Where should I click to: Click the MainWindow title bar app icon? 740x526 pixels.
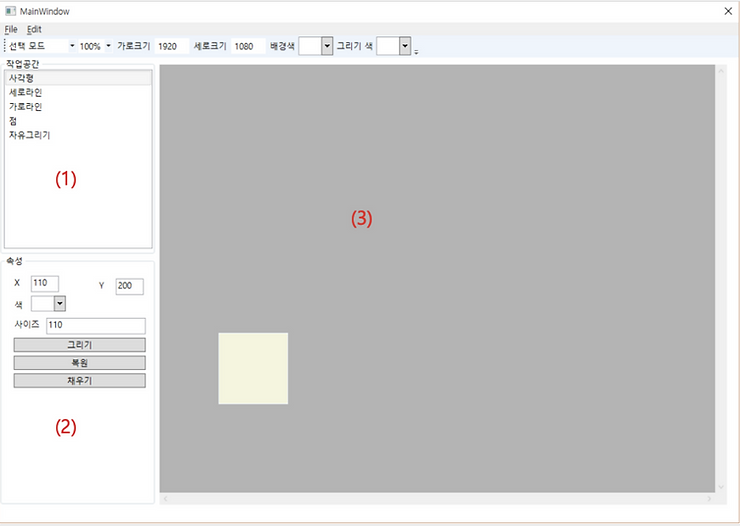(x=10, y=11)
